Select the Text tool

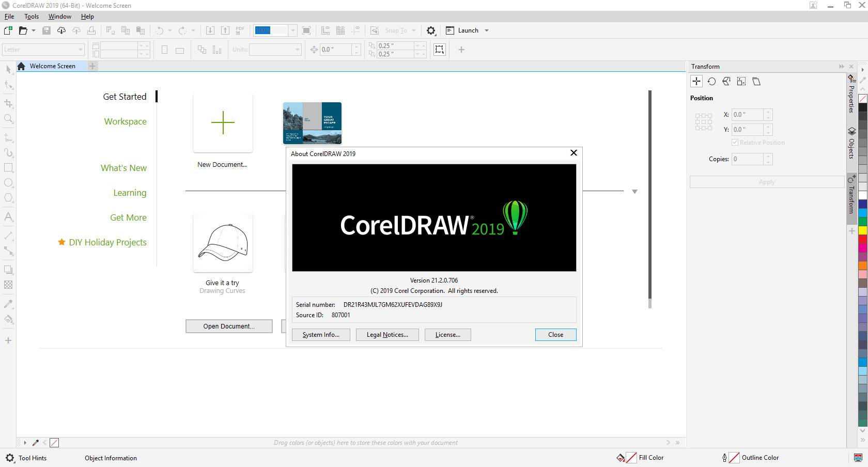click(8, 216)
